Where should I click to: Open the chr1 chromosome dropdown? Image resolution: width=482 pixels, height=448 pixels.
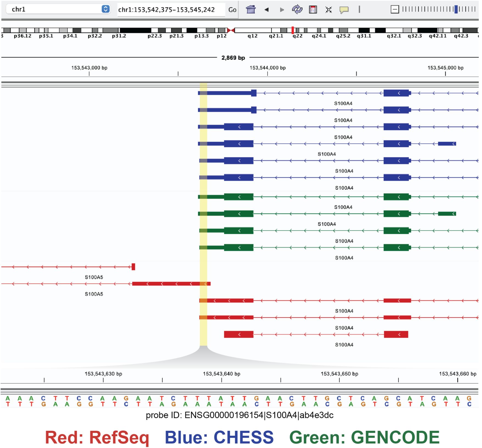tap(105, 9)
